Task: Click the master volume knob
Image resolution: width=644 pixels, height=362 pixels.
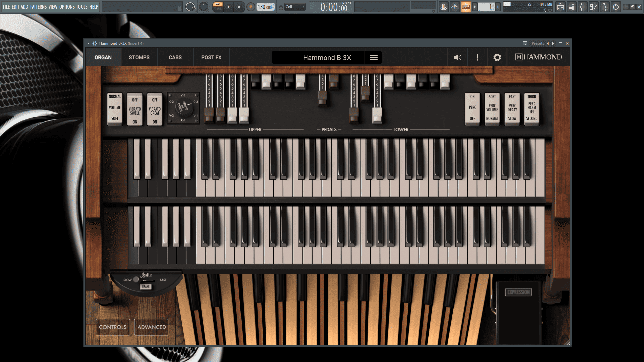Action: pos(190,7)
